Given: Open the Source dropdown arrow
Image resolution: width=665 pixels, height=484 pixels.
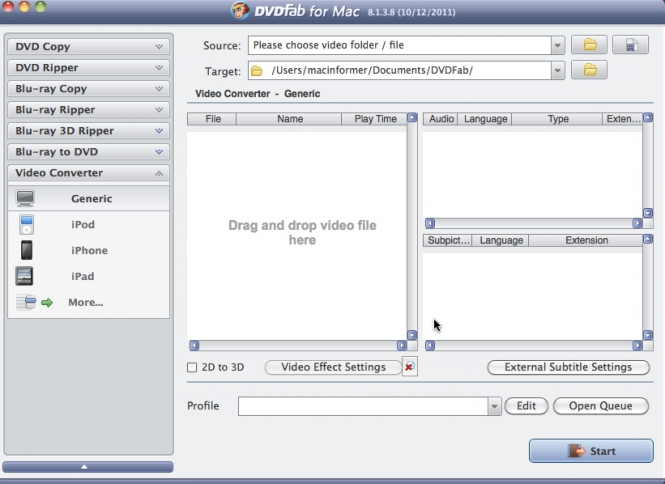Looking at the screenshot, I should tap(558, 45).
